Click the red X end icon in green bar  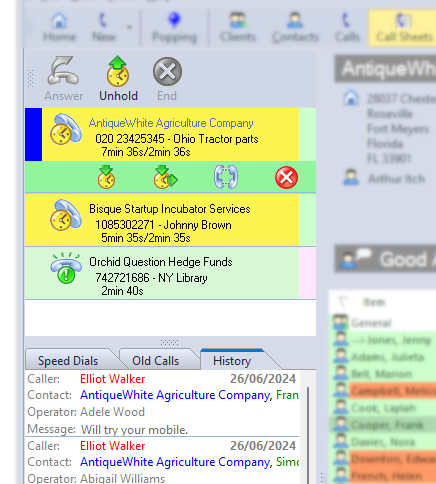[286, 177]
